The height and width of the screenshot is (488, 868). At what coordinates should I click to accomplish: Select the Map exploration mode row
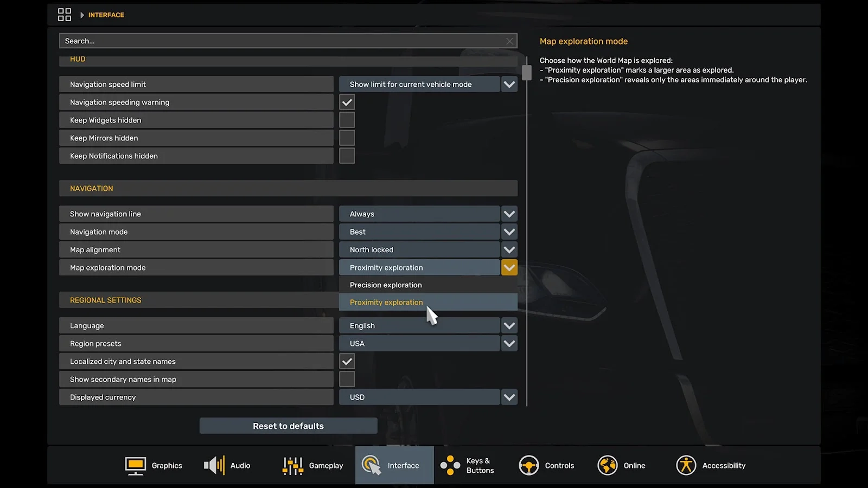pos(196,267)
